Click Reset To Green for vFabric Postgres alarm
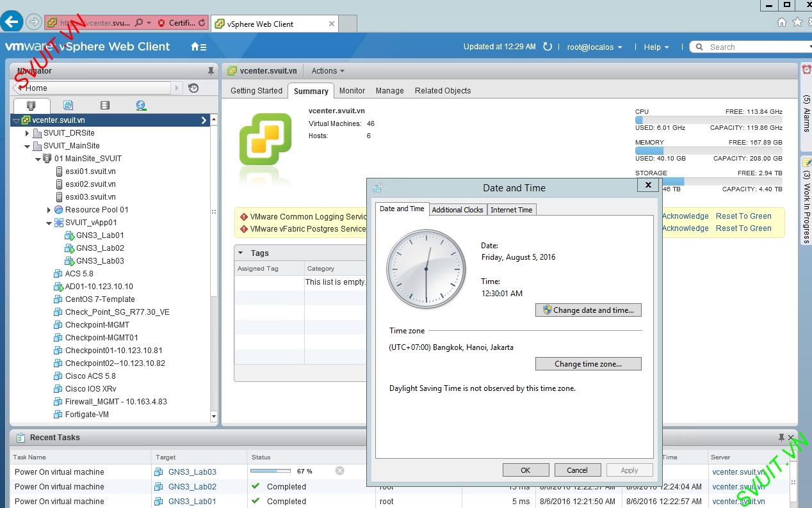This screenshot has height=508, width=812. [x=743, y=228]
